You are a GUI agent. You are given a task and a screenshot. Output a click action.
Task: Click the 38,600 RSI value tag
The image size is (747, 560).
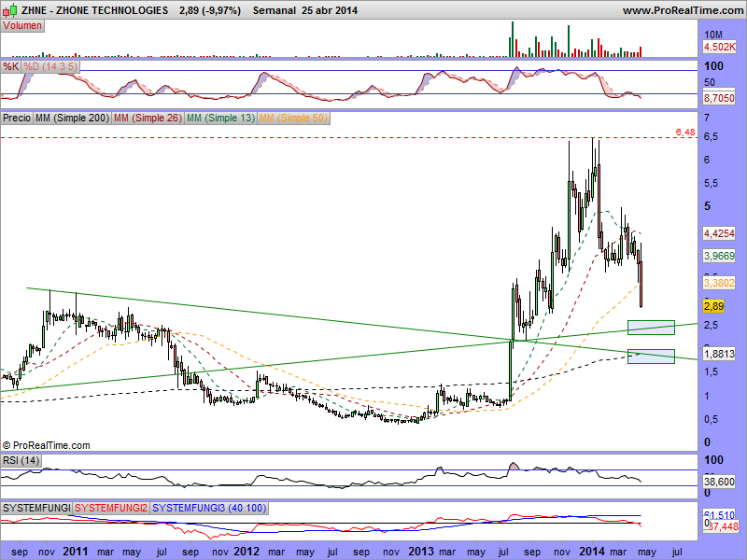point(719,482)
